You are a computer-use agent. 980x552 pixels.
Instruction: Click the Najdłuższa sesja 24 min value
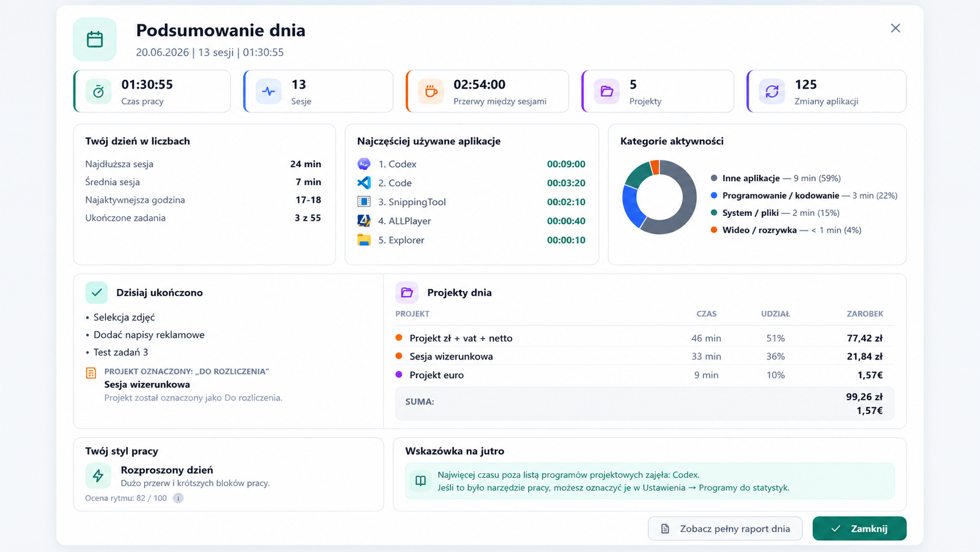tap(305, 164)
